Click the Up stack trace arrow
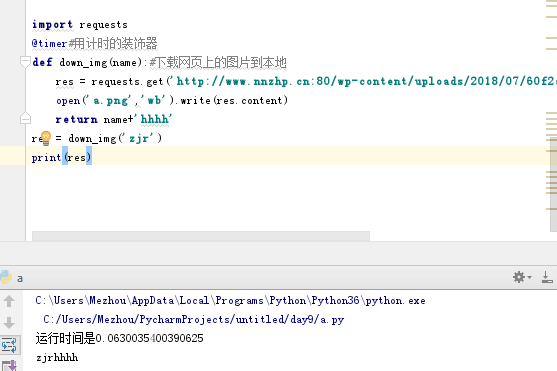 click(9, 301)
